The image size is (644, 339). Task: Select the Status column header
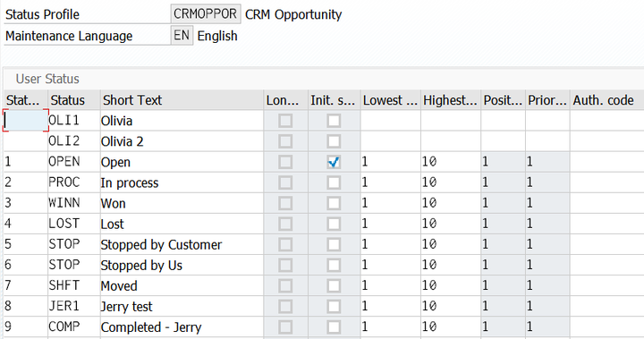coord(74,100)
